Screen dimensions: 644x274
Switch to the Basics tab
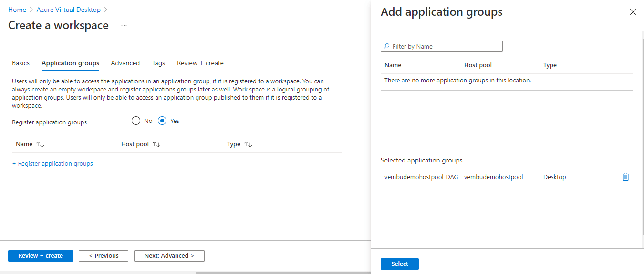click(21, 63)
